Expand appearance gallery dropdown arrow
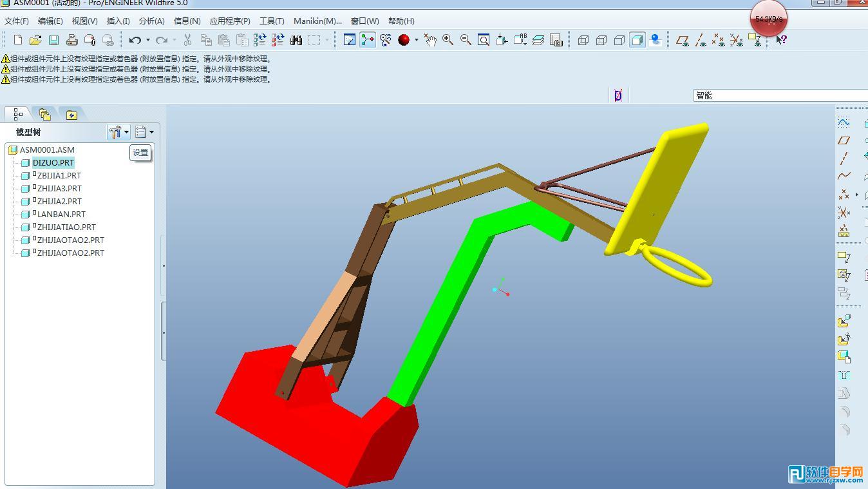The height and width of the screenshot is (489, 868). (x=416, y=40)
